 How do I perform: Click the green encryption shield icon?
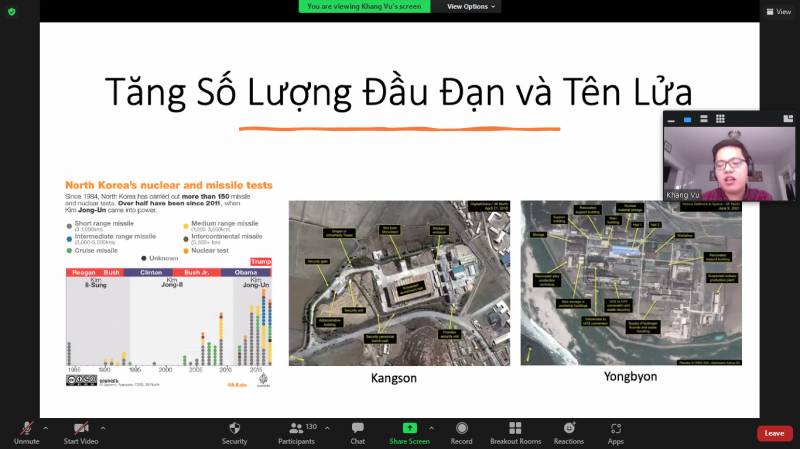point(12,11)
